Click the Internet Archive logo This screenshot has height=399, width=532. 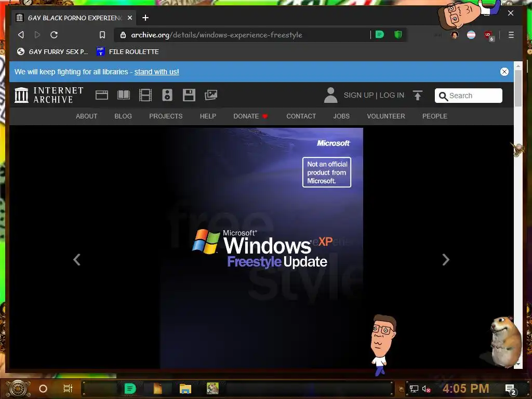(x=49, y=95)
